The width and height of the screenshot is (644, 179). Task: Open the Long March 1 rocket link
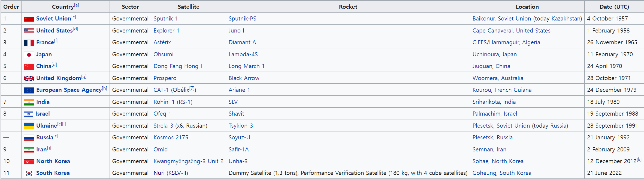pos(246,66)
